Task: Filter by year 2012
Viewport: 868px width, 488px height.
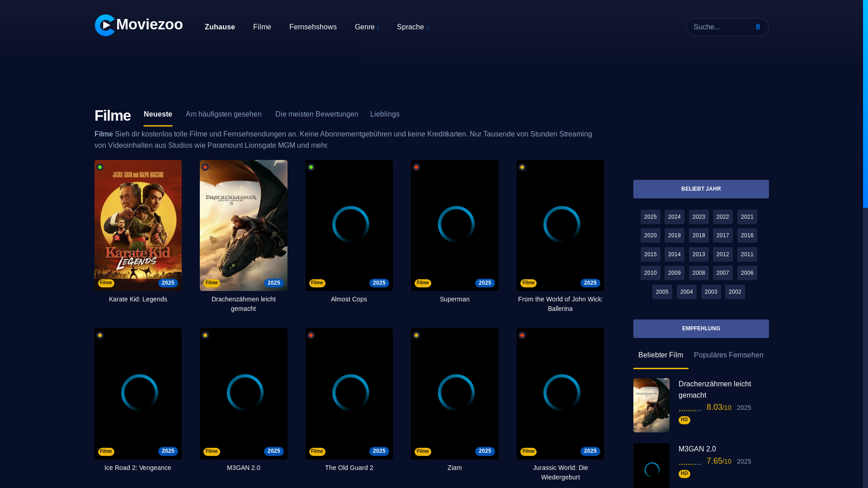Action: (x=722, y=254)
